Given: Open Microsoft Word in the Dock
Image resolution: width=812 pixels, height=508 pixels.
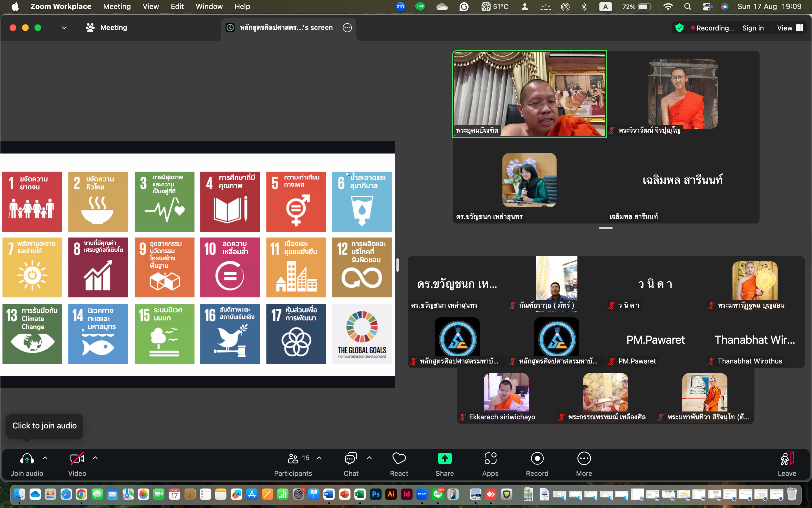Looking at the screenshot, I should click(329, 494).
